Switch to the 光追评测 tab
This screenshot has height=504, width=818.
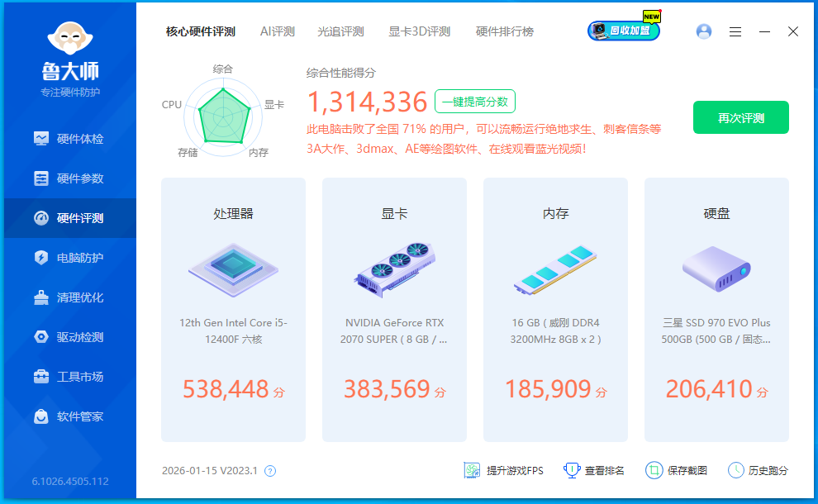tap(340, 31)
